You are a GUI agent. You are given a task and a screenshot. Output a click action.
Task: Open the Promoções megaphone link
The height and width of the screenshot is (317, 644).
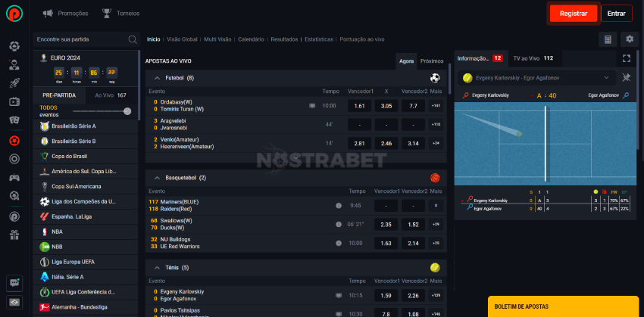[x=66, y=14]
